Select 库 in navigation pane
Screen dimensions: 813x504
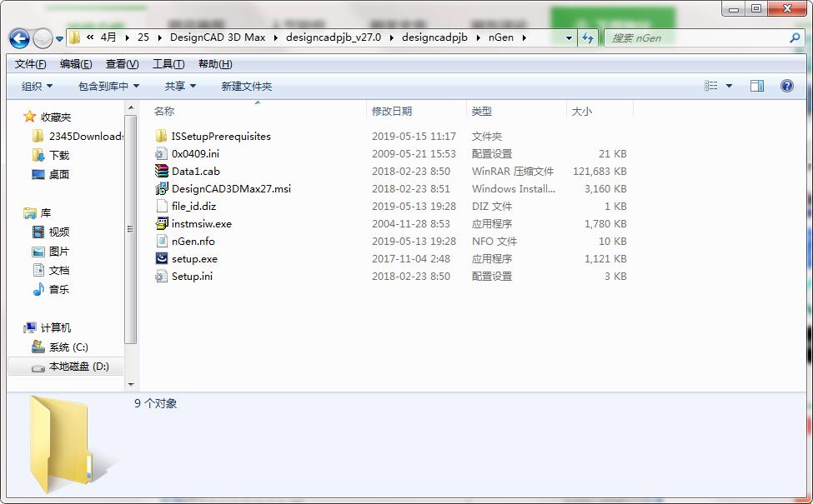(x=46, y=213)
